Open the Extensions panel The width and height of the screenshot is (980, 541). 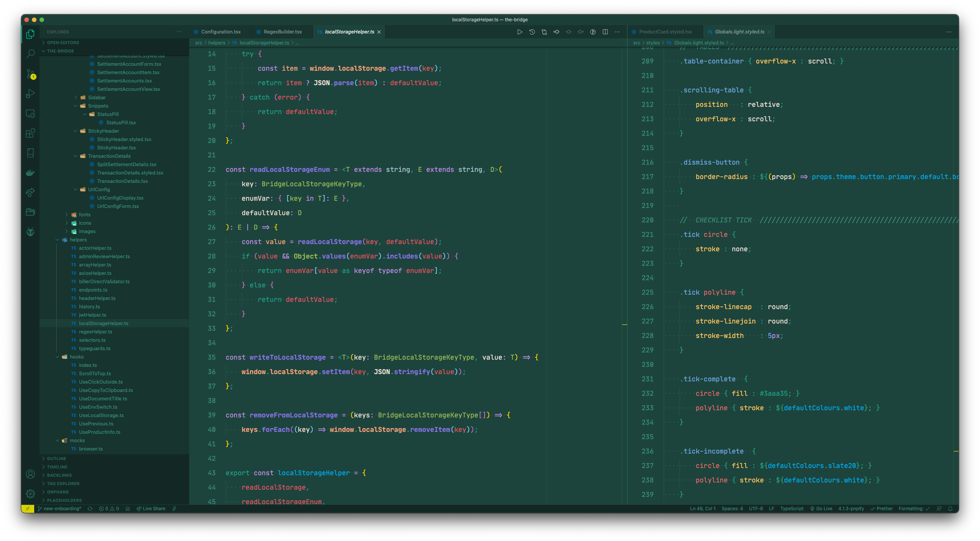click(30, 133)
